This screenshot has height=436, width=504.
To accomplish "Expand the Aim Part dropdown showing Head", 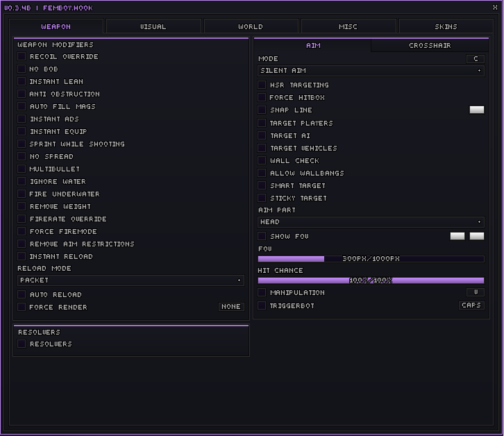I will click(x=371, y=222).
